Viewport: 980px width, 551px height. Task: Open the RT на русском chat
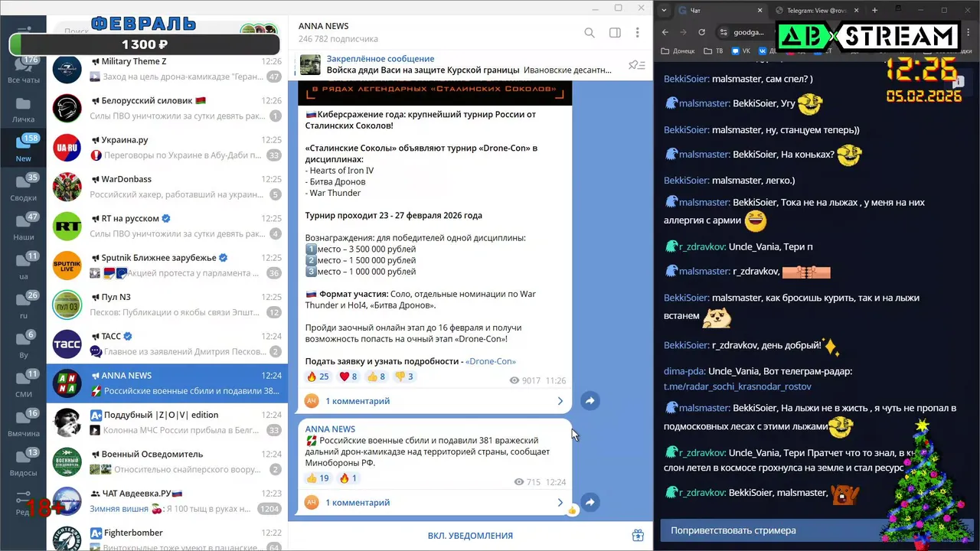167,226
